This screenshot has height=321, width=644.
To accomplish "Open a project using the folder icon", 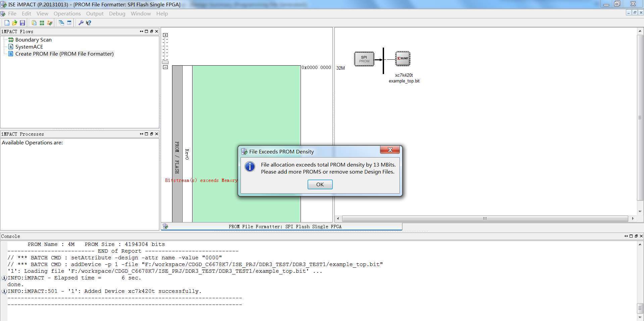I will (x=14, y=23).
